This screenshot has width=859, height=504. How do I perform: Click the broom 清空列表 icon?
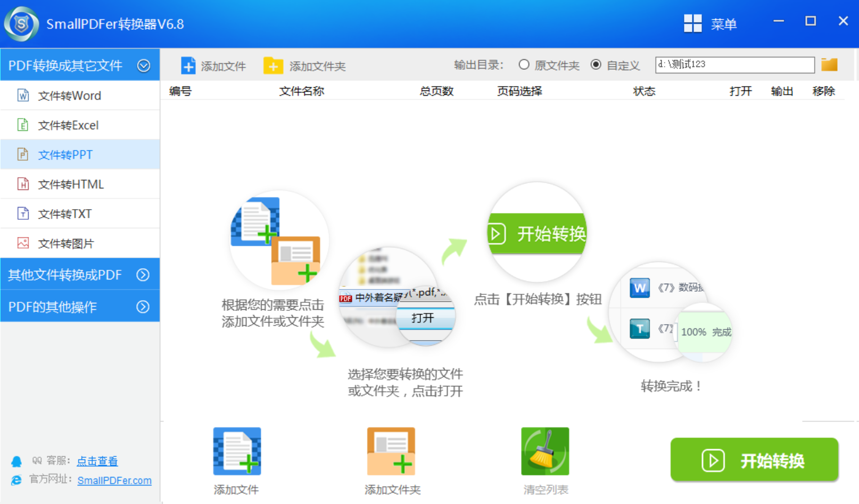pos(545,451)
